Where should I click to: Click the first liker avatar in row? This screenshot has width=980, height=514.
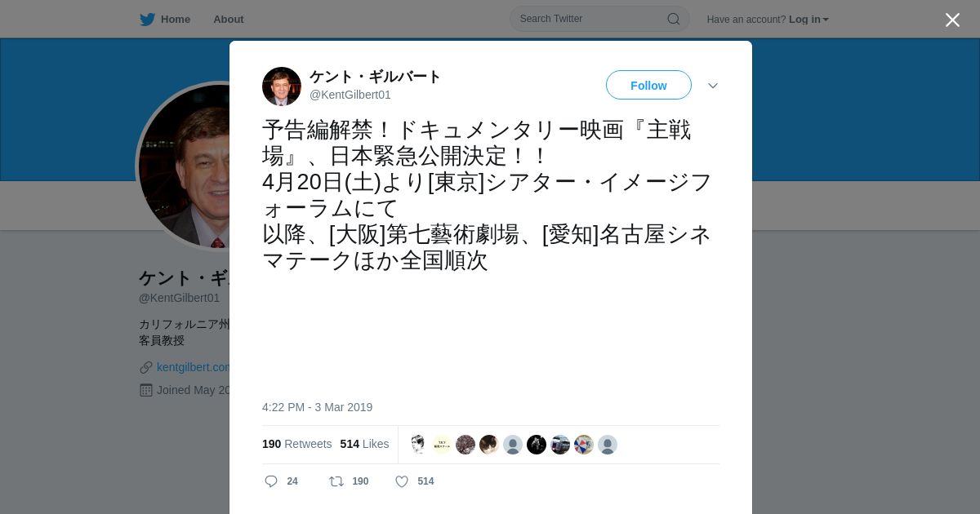418,445
